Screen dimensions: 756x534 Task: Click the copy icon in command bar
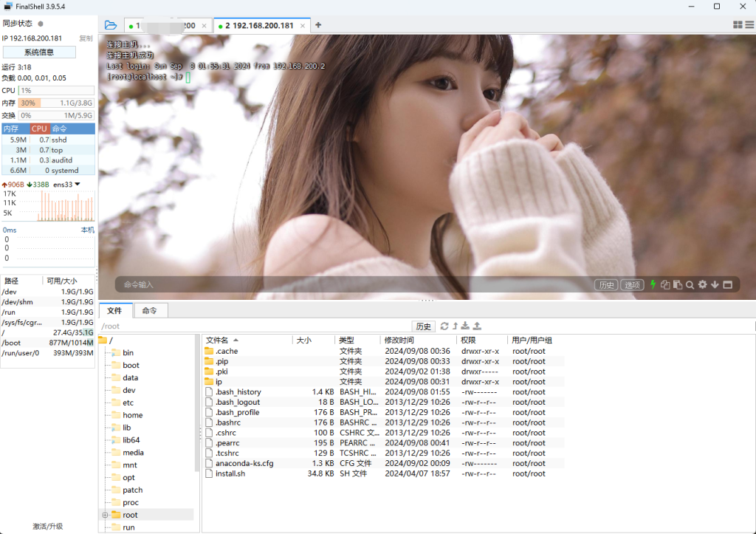(x=665, y=284)
